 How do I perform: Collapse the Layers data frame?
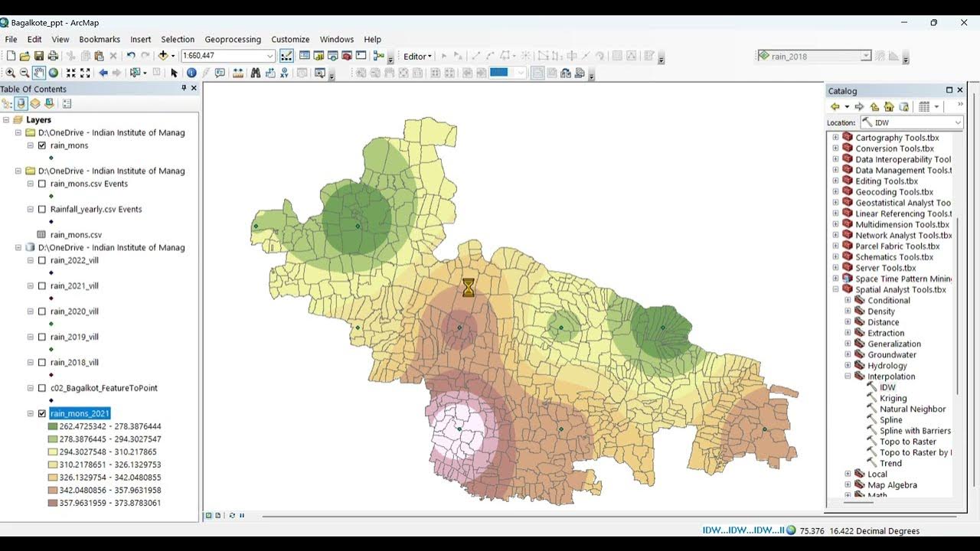pyautogui.click(x=6, y=120)
